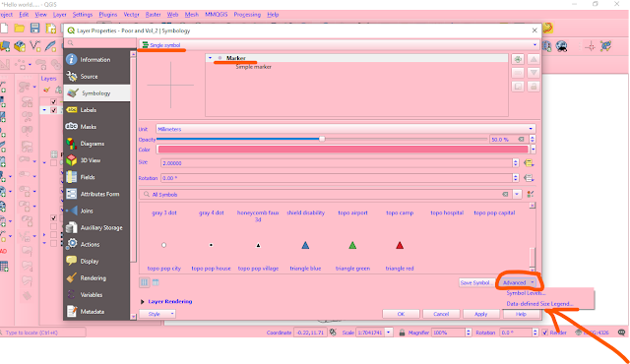Toggle the second checked layer in Layers panel
This screenshot has width=630, height=364.
click(x=53, y=110)
